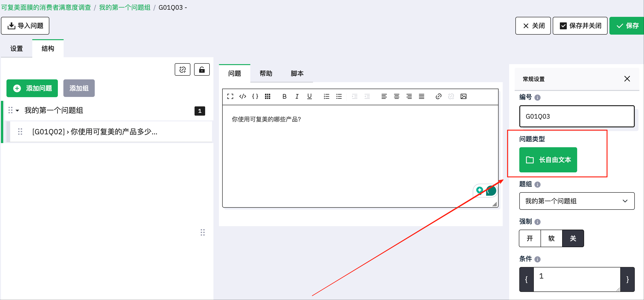
Task: Insert a bulleted list
Action: pos(339,96)
